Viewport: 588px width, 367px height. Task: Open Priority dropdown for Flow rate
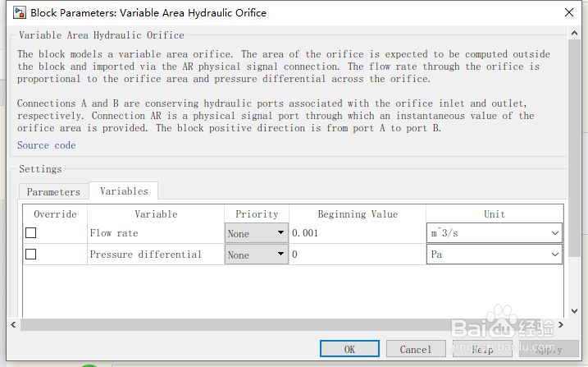tap(256, 233)
